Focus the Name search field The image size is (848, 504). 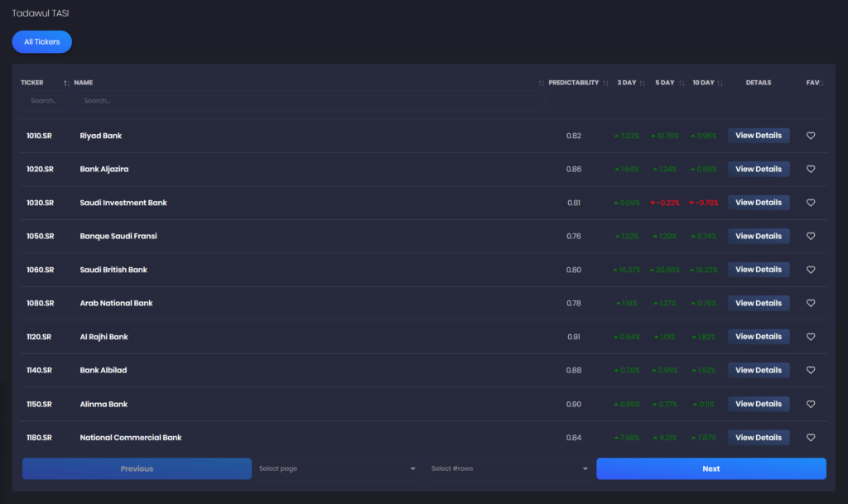coord(309,100)
